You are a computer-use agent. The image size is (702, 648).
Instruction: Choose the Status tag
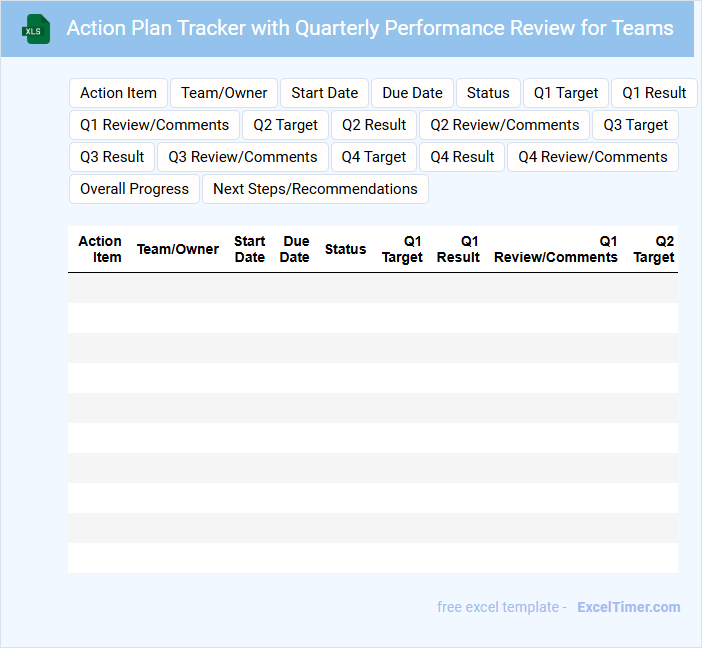(488, 93)
